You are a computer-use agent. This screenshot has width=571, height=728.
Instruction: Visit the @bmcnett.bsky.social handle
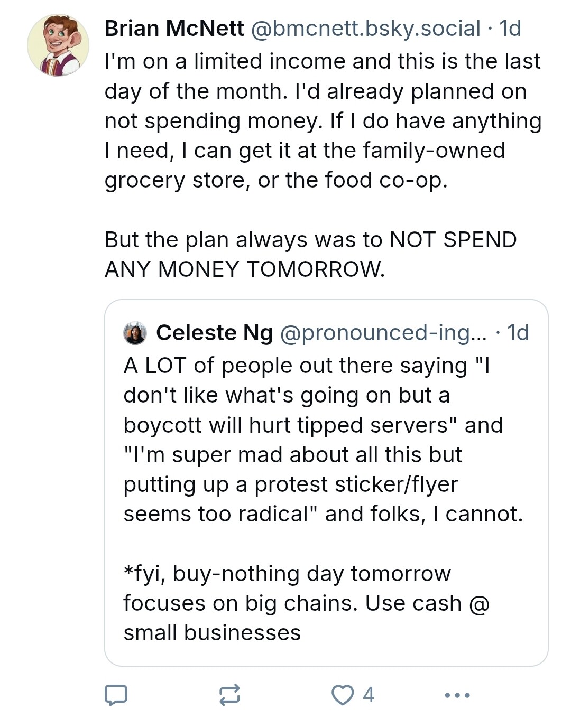point(365,29)
